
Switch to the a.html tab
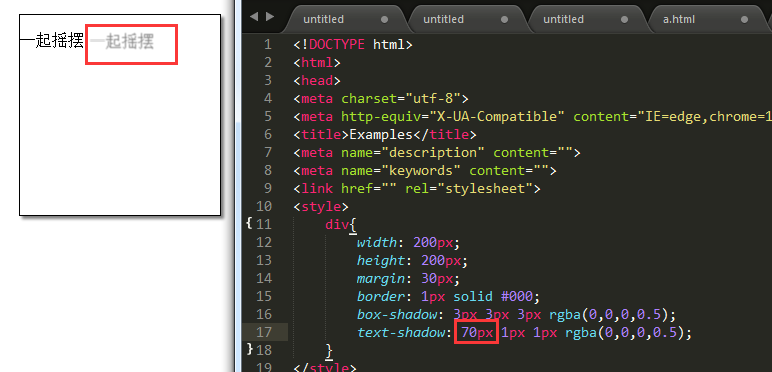679,19
